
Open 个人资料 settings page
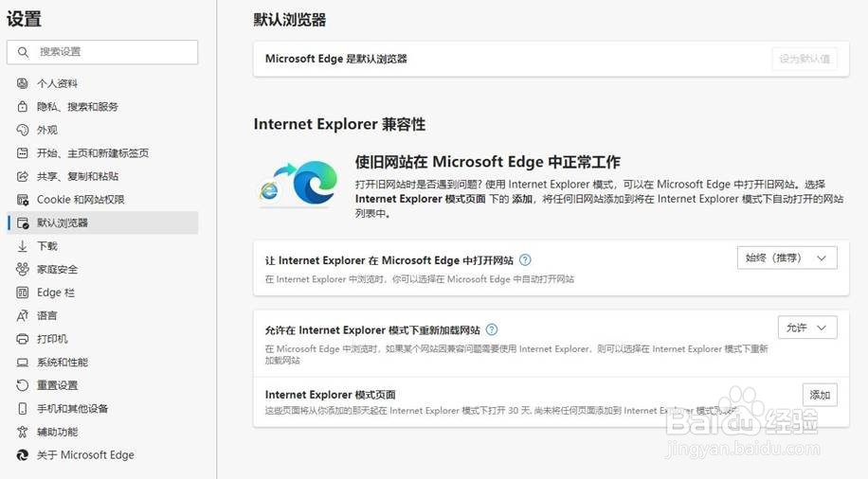click(x=102, y=83)
